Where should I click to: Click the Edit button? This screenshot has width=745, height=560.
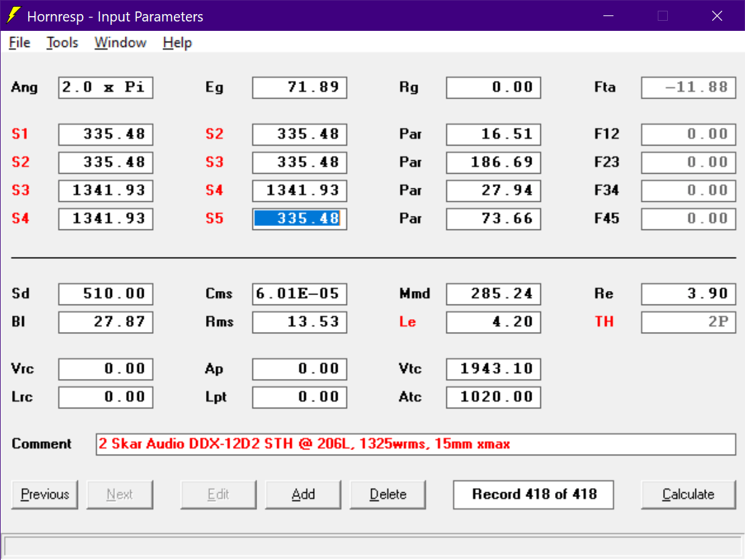[x=219, y=494]
